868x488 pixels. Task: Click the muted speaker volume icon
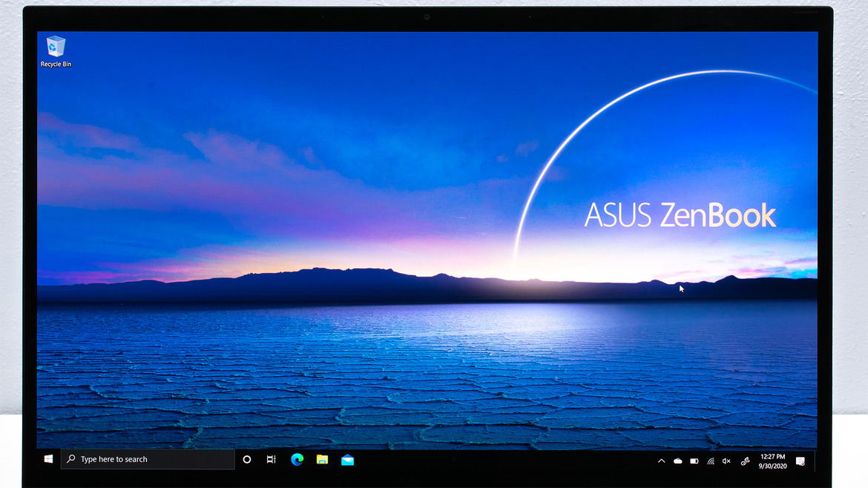pos(727,461)
